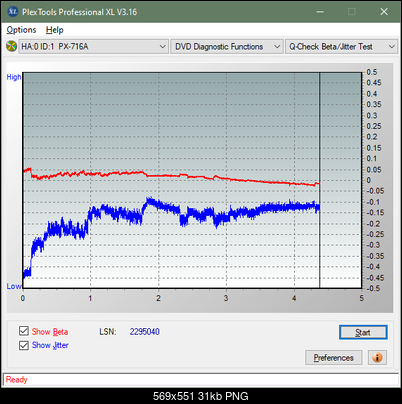402x404 pixels.
Task: Close the PlexTools Professional window
Action: [x=384, y=12]
